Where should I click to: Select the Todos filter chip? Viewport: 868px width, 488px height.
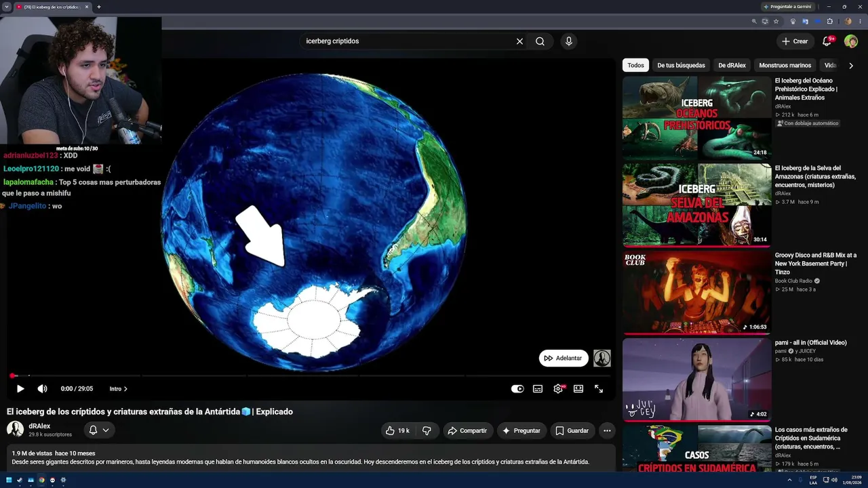coord(635,65)
